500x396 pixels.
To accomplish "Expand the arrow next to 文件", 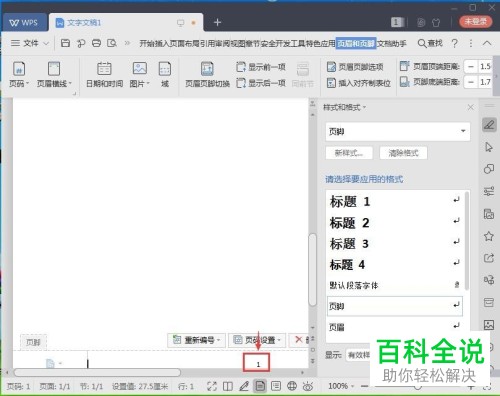I will click(46, 43).
